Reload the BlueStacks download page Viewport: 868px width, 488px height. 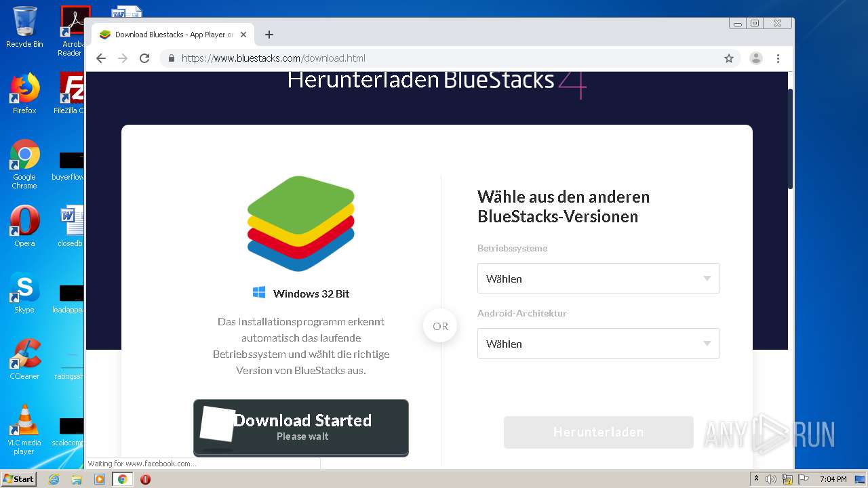(144, 58)
